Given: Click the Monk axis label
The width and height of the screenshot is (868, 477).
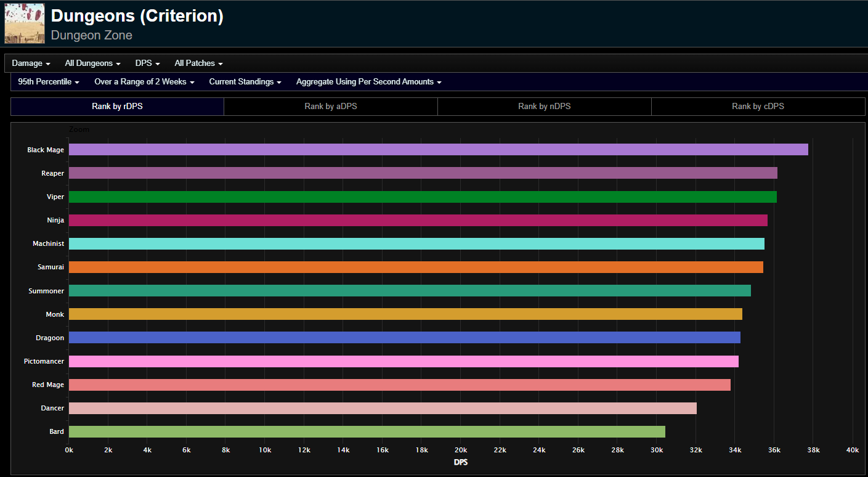Looking at the screenshot, I should point(55,314).
